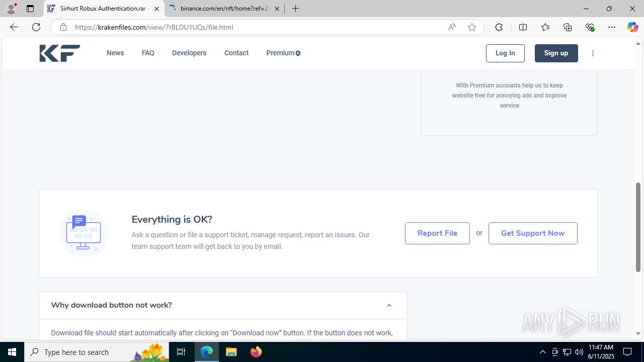Open the volume control tray icon
The height and width of the screenshot is (362, 644).
pos(579,352)
